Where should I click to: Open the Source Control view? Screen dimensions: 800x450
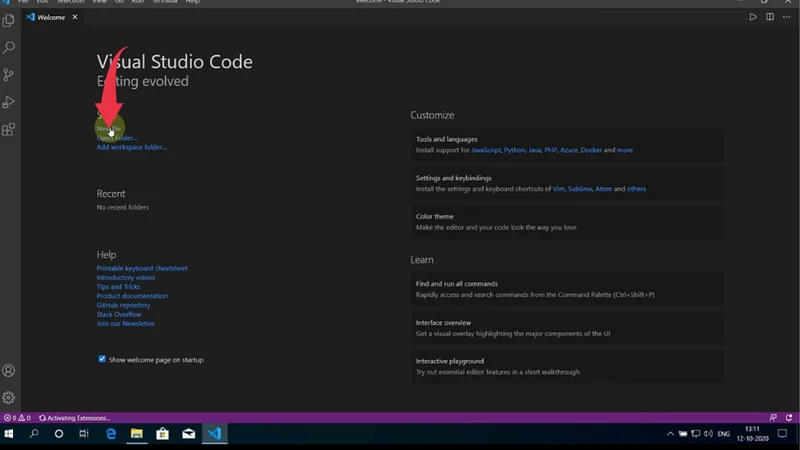[x=9, y=75]
